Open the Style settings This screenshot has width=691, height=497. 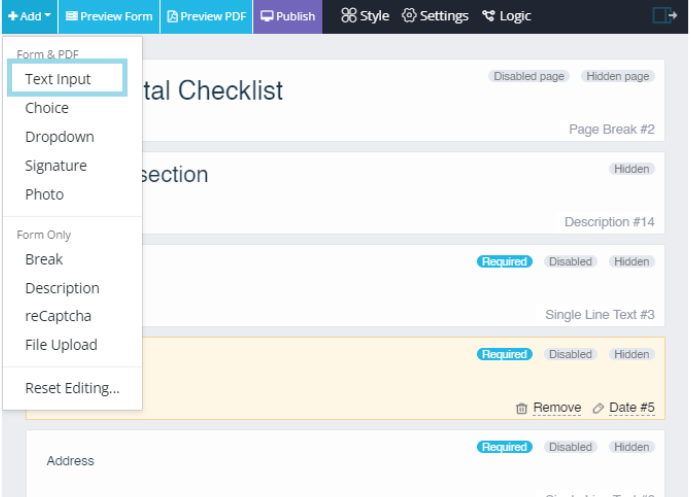click(365, 16)
